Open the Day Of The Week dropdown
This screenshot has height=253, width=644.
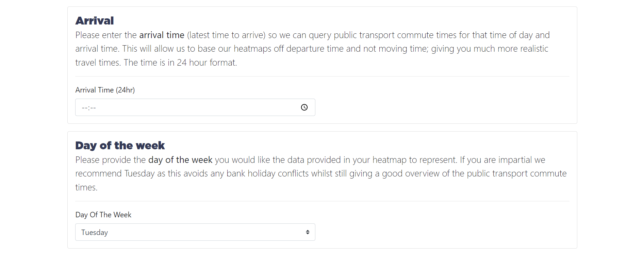pos(195,232)
